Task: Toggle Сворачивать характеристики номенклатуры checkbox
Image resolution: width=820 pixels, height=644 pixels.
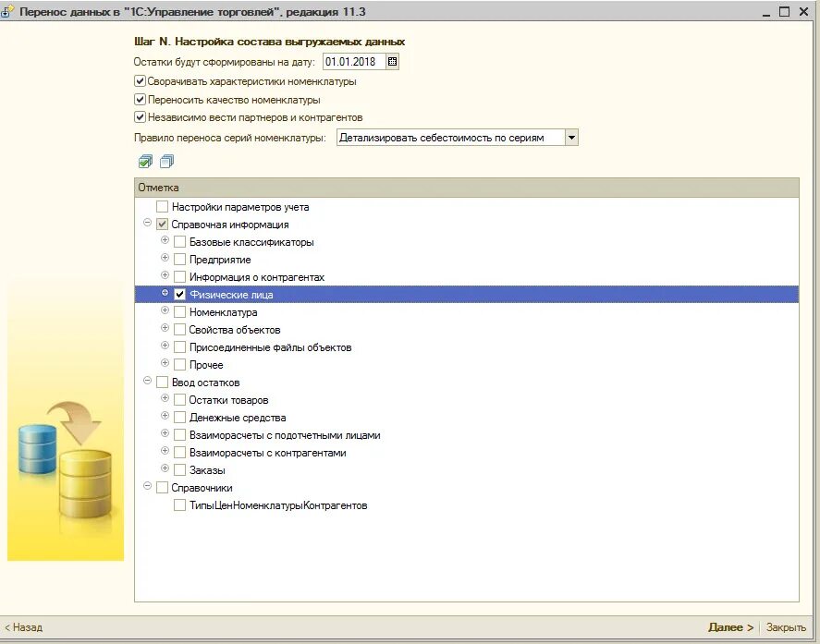Action: (140, 81)
